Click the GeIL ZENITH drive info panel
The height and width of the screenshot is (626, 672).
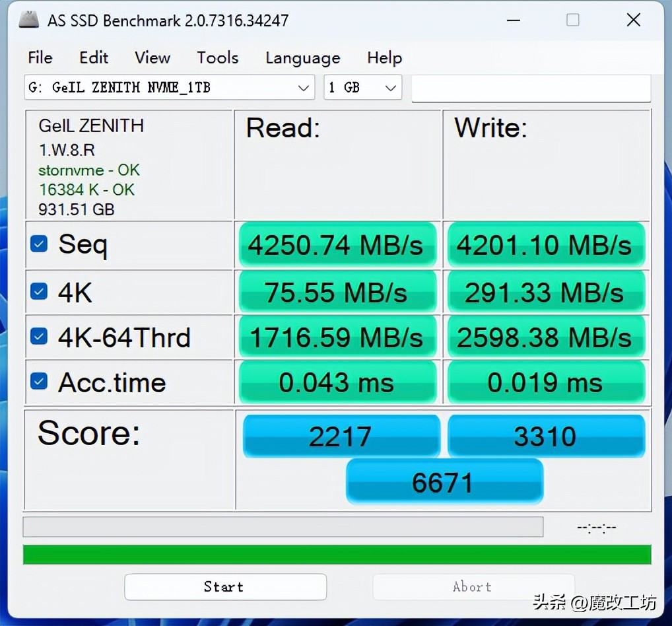click(x=129, y=165)
